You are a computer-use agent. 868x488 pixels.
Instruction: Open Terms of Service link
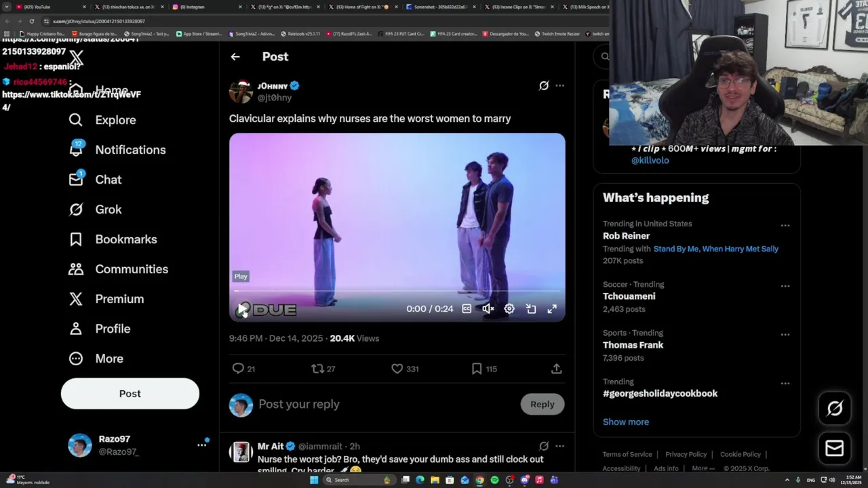pos(627,454)
